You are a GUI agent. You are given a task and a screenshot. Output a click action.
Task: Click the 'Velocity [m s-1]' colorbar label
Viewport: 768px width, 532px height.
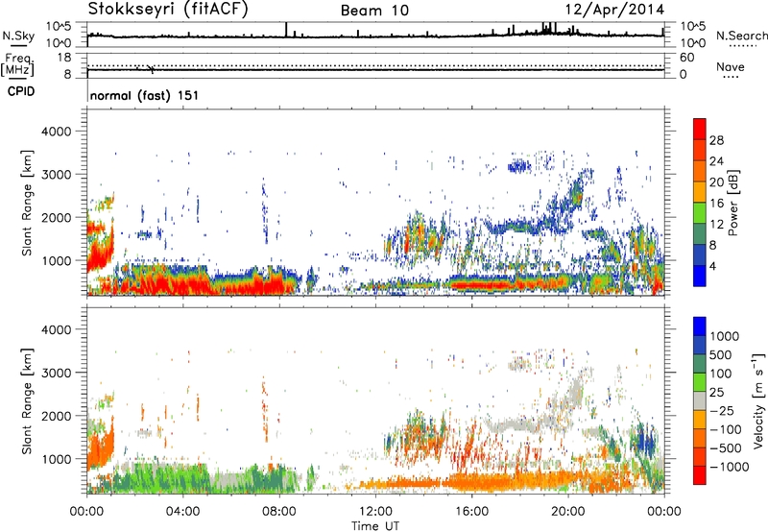click(x=758, y=400)
